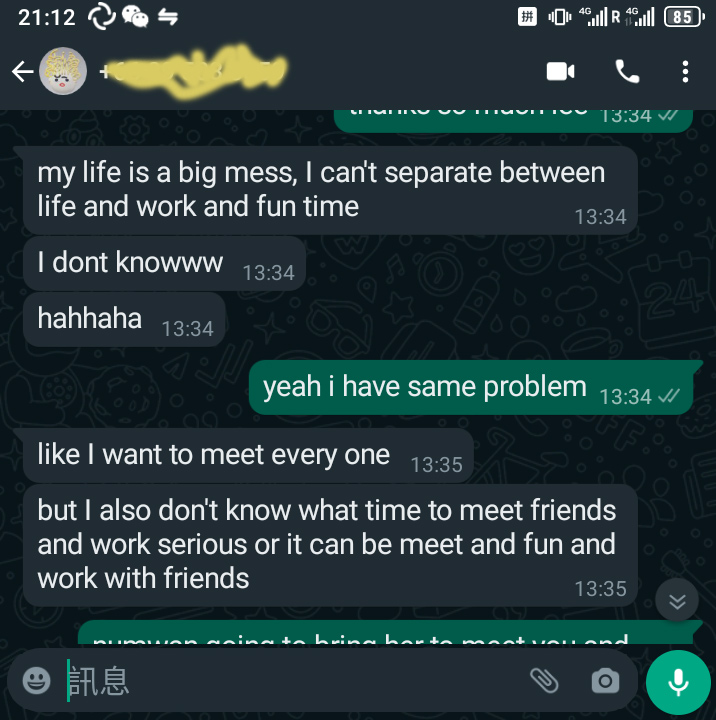716x720 pixels.
Task: Open the camera from message bar
Action: [605, 681]
